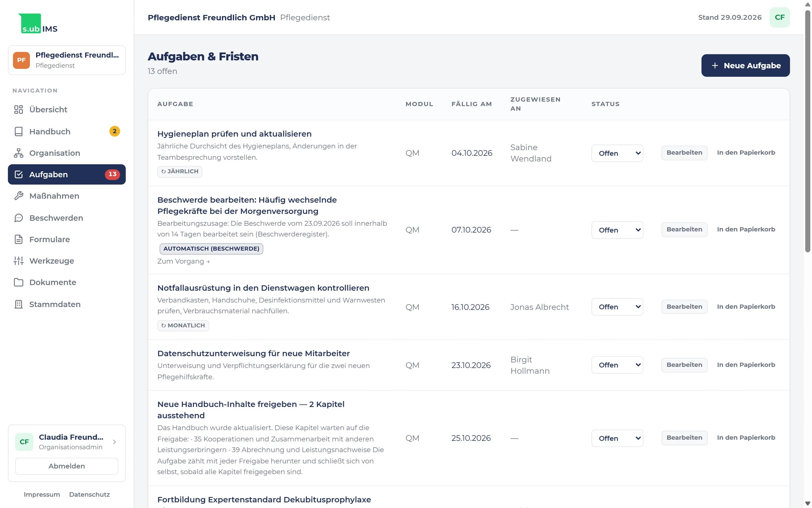Click the Maßnahmen wrench icon
This screenshot has height=508, width=812.
point(18,196)
